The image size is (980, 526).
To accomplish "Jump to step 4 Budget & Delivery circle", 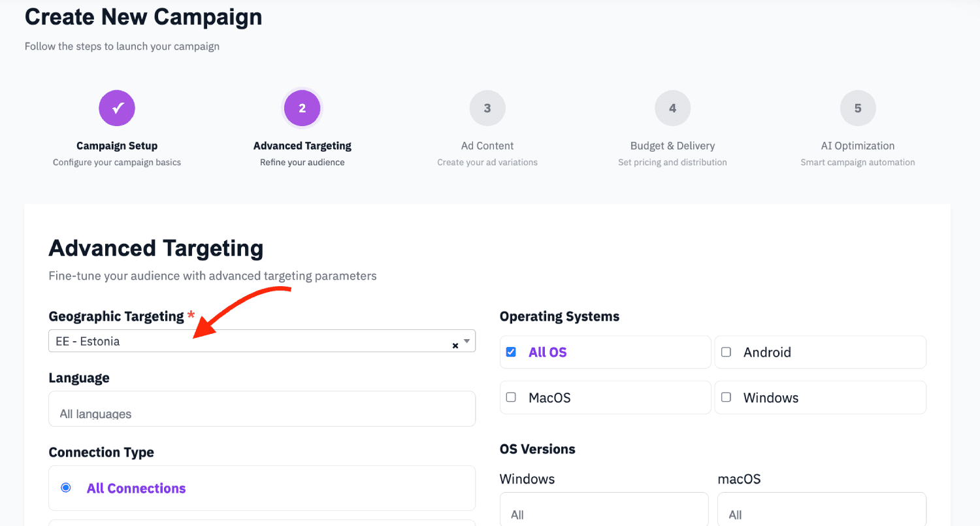I will 672,108.
